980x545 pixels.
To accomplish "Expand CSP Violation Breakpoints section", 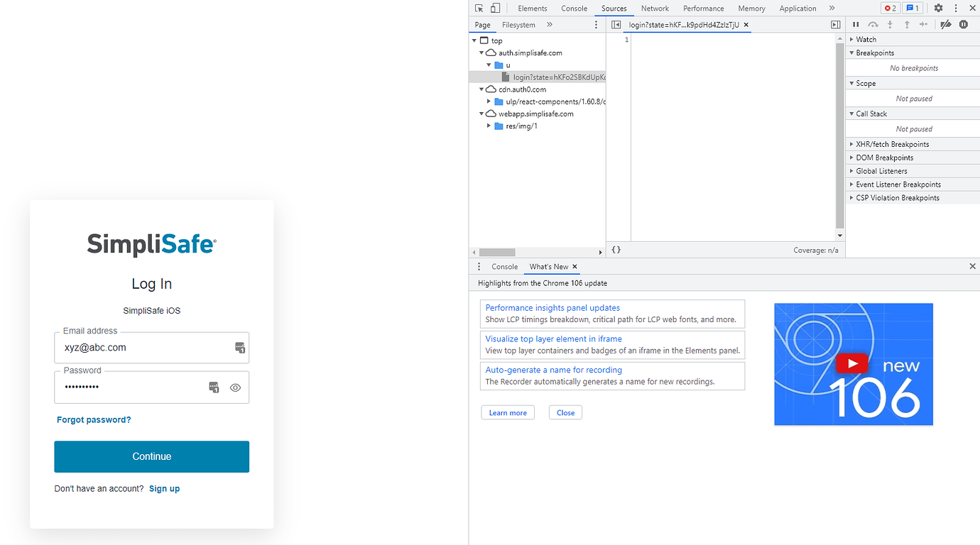I will click(x=913, y=198).
